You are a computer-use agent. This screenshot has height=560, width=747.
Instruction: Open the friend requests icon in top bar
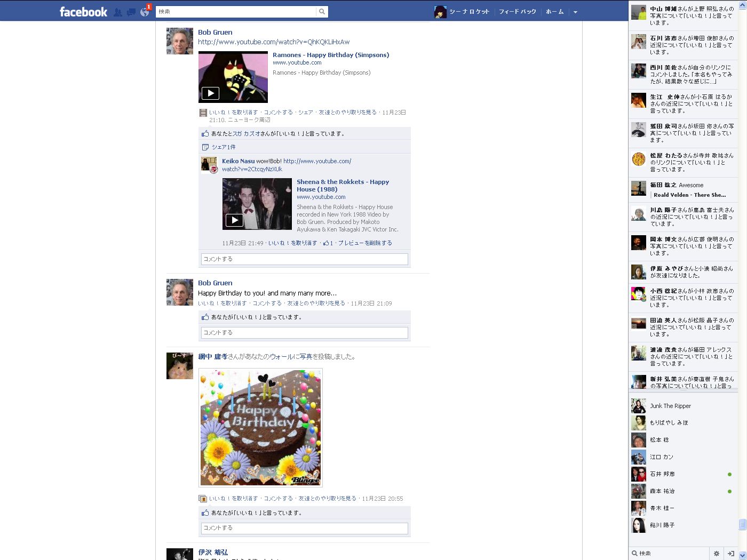click(x=118, y=12)
